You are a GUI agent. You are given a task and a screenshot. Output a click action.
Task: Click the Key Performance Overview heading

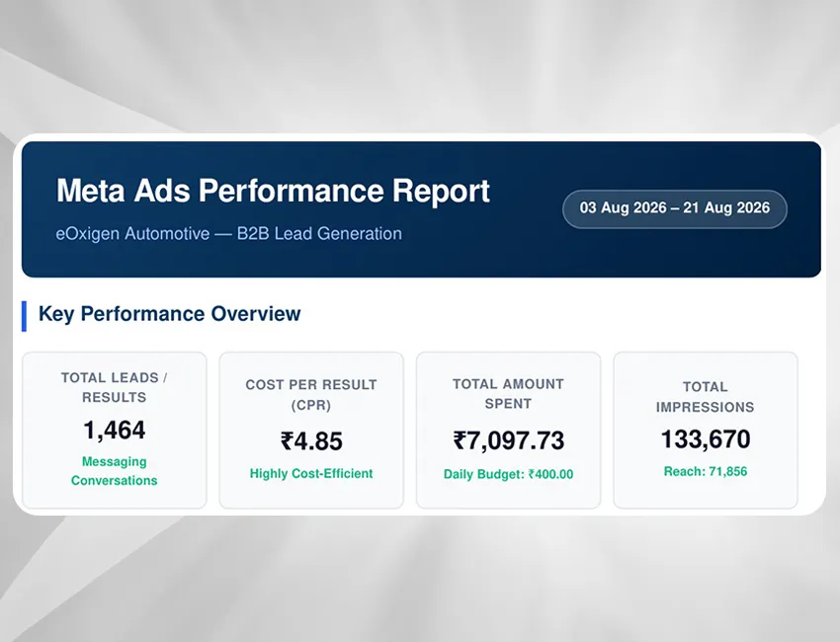[169, 314]
